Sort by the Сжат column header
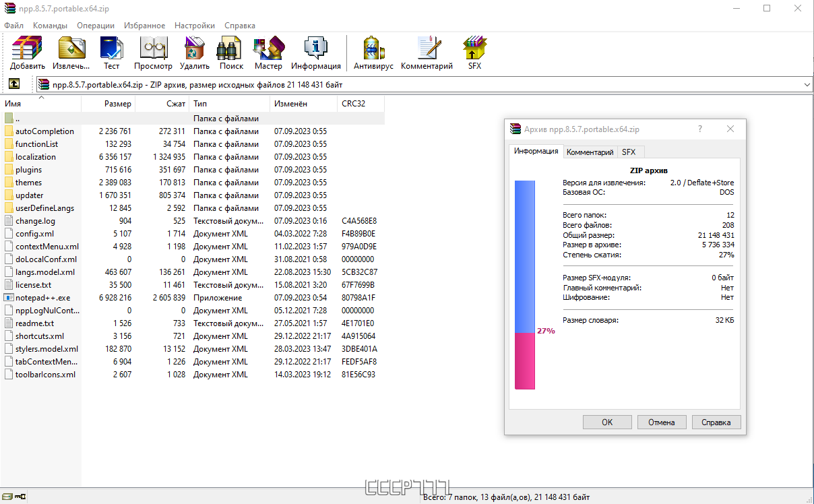This screenshot has width=814, height=504. tap(162, 104)
